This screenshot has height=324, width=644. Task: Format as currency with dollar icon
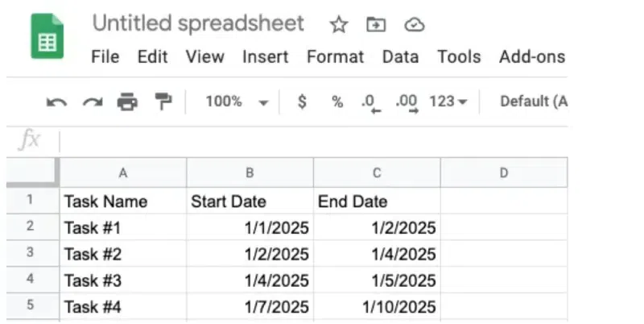(x=301, y=102)
